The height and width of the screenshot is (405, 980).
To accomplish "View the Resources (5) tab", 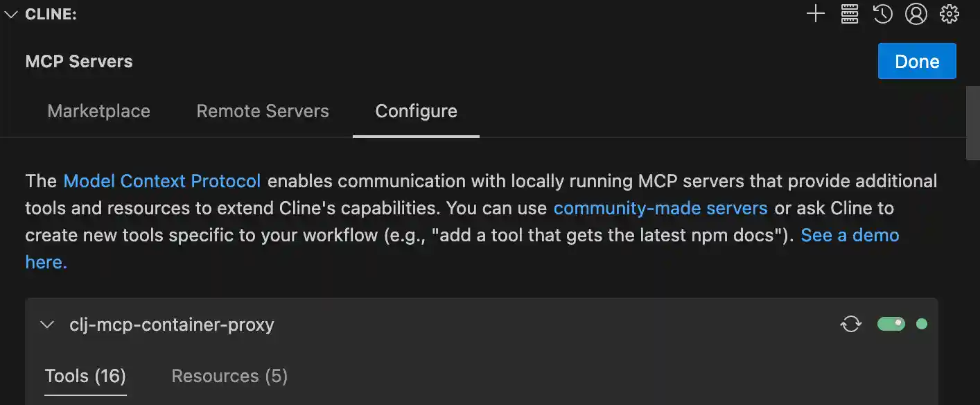I will pos(229,376).
